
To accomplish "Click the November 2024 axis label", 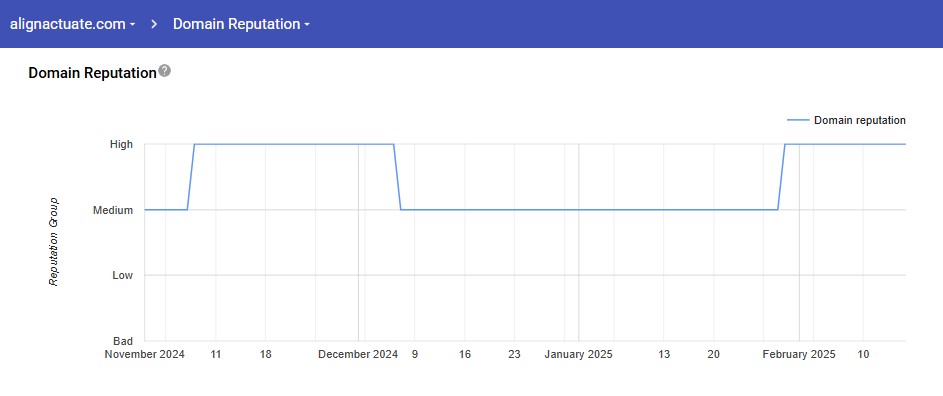I will (x=144, y=354).
